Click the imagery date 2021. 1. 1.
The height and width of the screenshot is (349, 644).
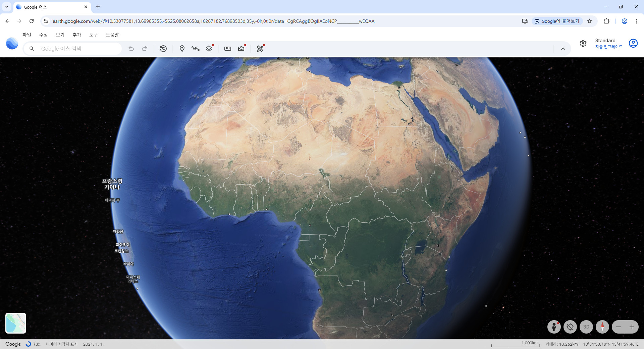(93, 344)
